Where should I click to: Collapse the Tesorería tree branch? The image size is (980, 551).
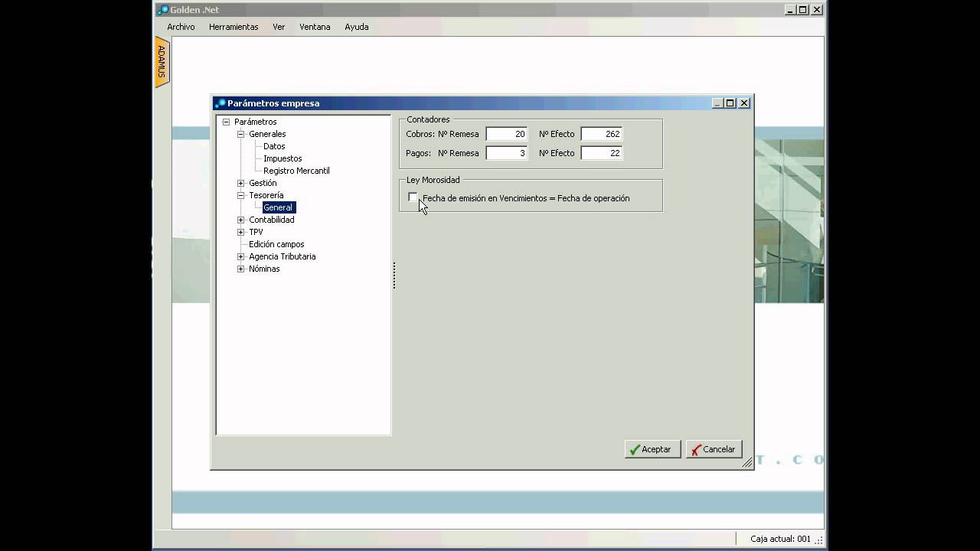(240, 195)
